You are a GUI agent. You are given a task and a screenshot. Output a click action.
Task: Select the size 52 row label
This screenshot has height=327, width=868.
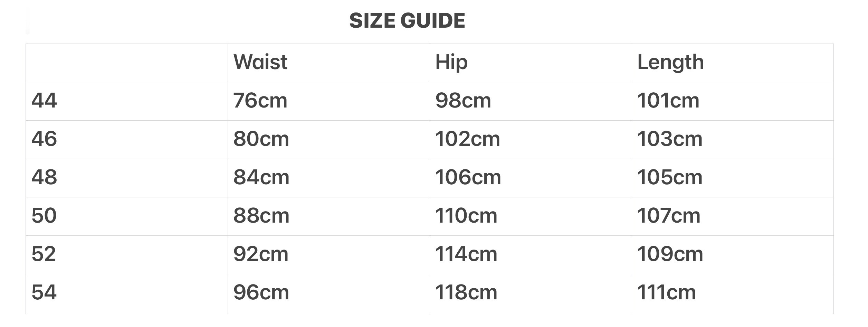point(44,254)
